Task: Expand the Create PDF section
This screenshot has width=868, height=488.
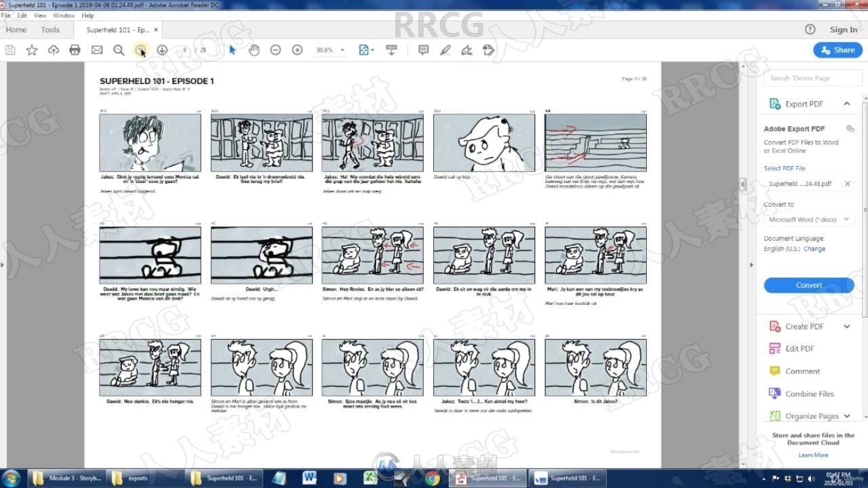Action: pos(847,326)
